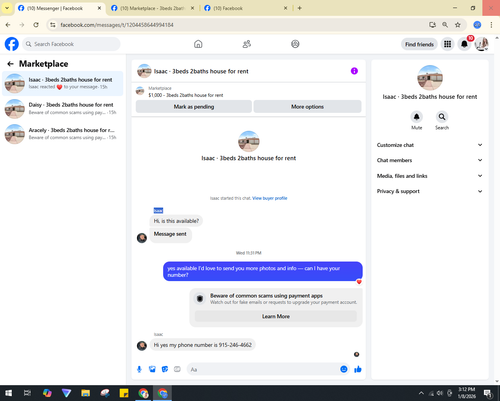Click the phone number message bubble
The image size is (500, 401).
tap(202, 345)
